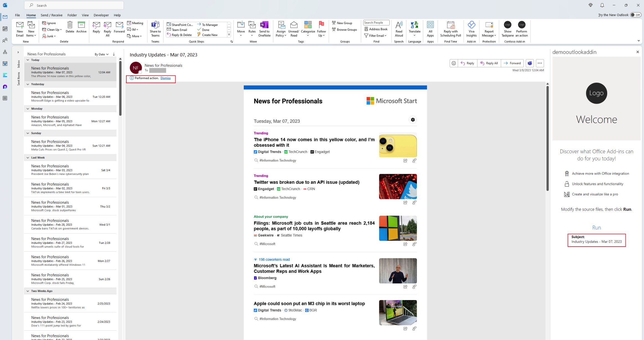Click the Unread/Read toggle button
This screenshot has width=644, height=340.
pos(294,29)
